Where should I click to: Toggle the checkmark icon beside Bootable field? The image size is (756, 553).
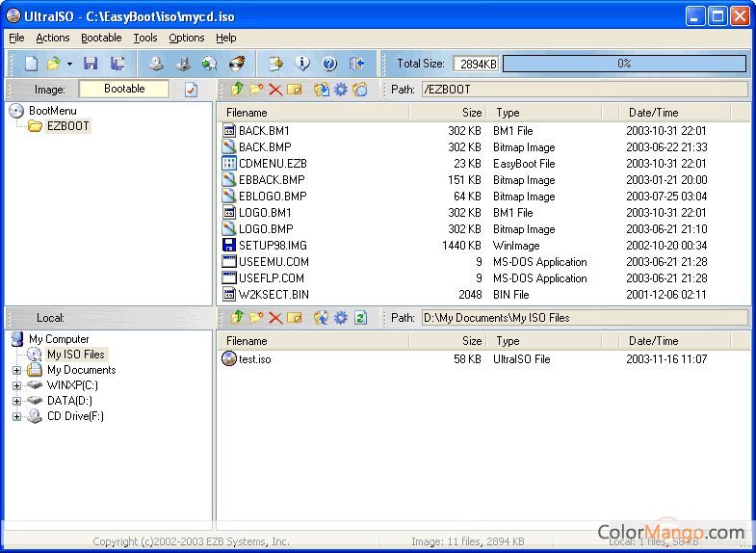[x=191, y=90]
